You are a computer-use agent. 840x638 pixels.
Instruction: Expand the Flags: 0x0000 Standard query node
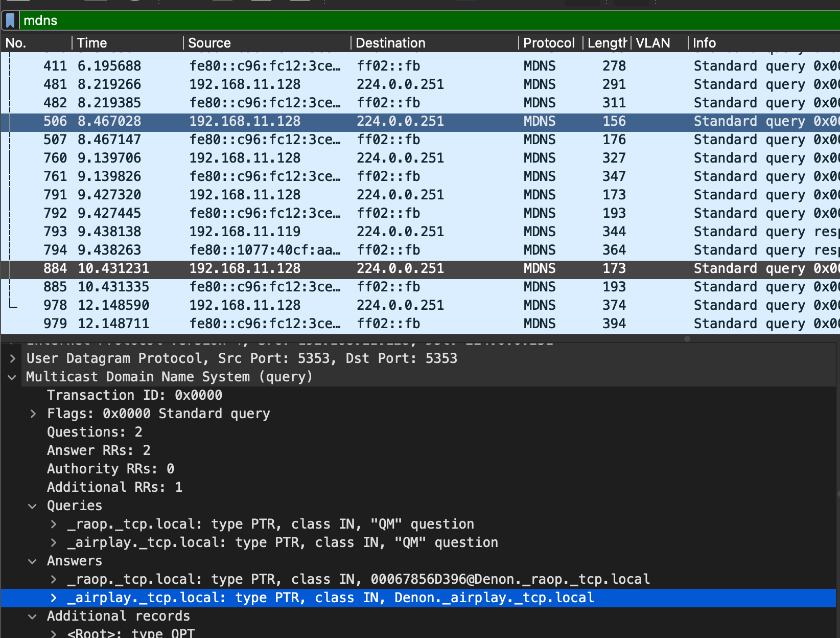pos(33,414)
